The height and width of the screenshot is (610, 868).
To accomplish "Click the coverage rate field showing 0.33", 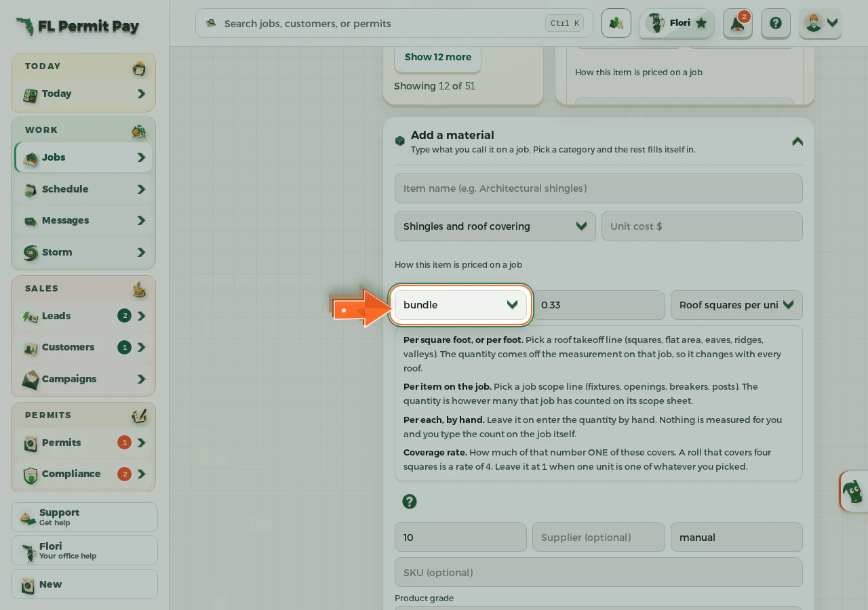I will pyautogui.click(x=599, y=305).
